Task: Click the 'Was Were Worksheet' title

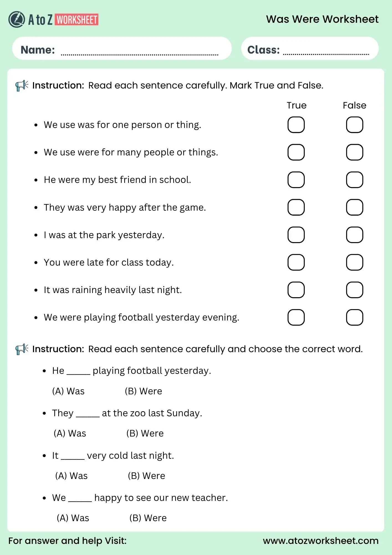Action: coord(322,19)
